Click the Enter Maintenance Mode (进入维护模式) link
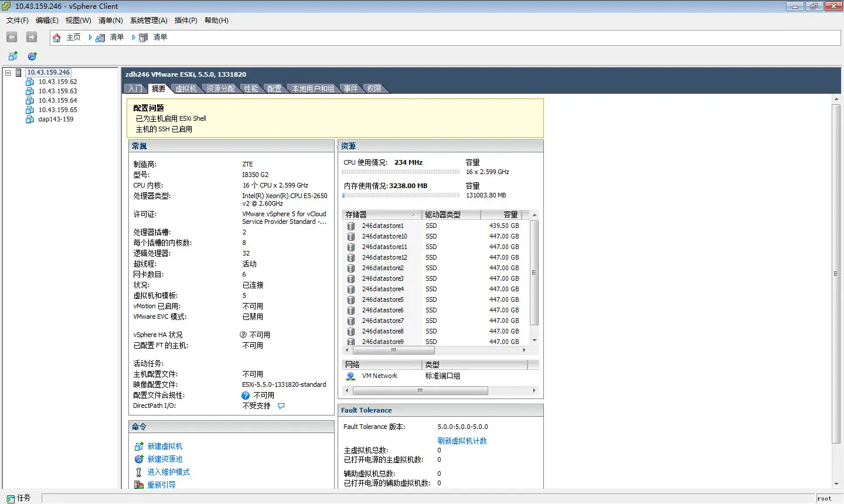 pyautogui.click(x=168, y=472)
